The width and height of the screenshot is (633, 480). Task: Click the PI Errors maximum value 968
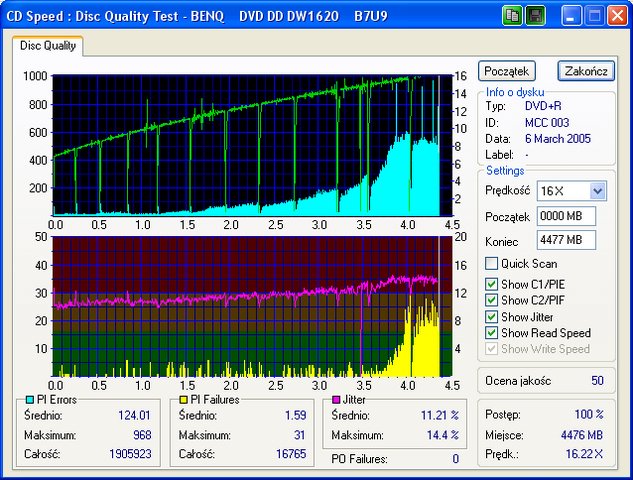click(x=142, y=435)
